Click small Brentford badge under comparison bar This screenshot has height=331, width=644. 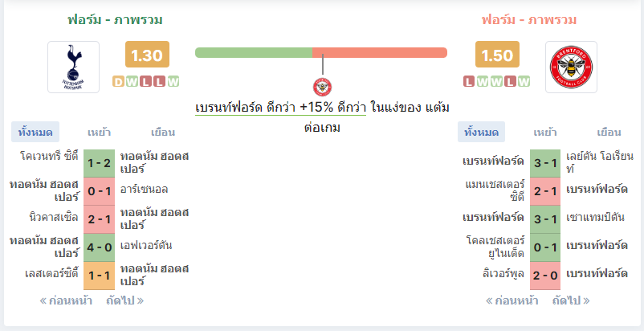[323, 87]
